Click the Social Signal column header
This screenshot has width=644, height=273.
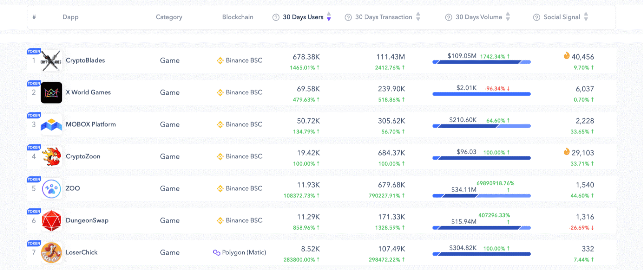[562, 17]
